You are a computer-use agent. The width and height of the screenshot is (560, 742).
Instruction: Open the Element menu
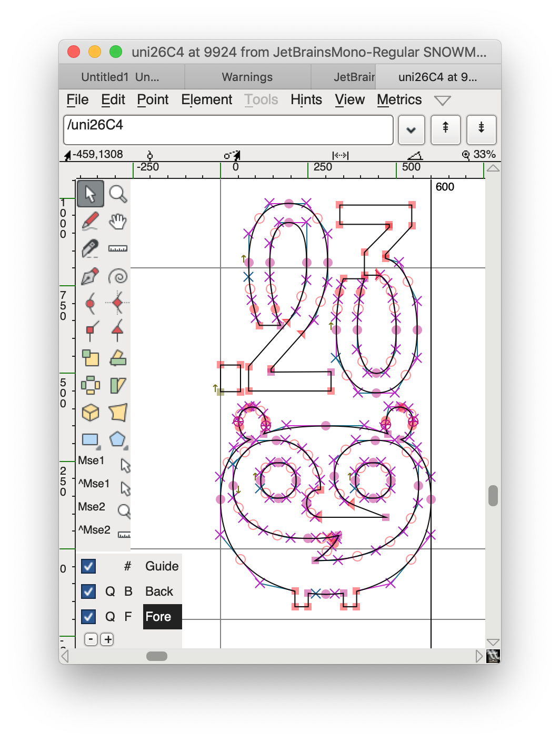click(206, 100)
